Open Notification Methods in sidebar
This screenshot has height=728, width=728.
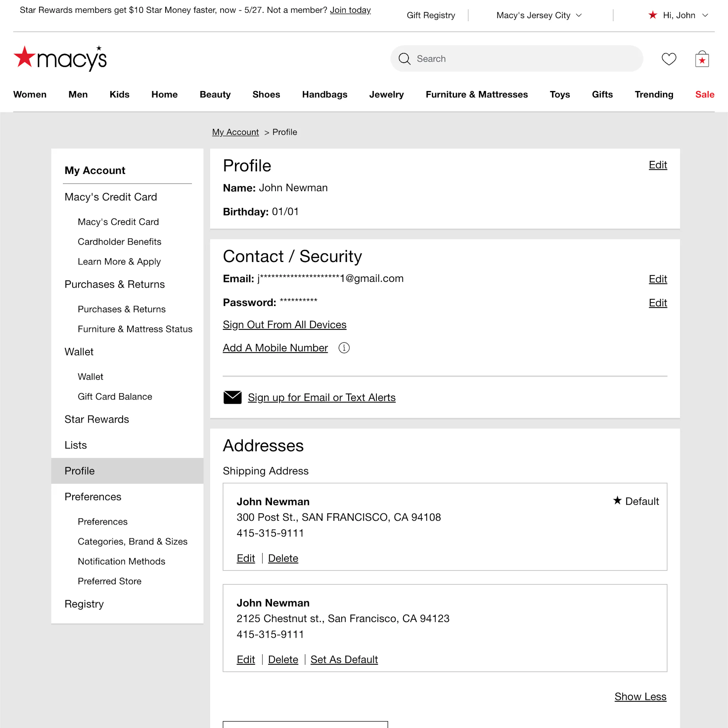pyautogui.click(x=121, y=561)
